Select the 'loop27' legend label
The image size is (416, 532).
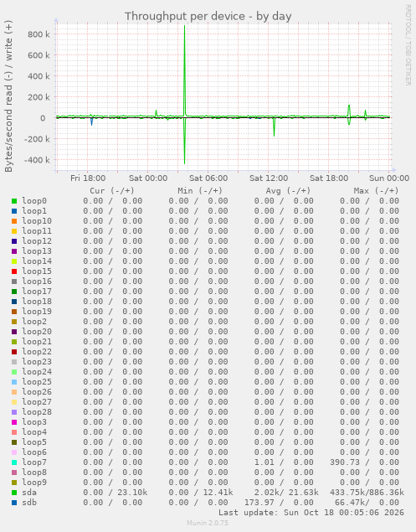37,402
